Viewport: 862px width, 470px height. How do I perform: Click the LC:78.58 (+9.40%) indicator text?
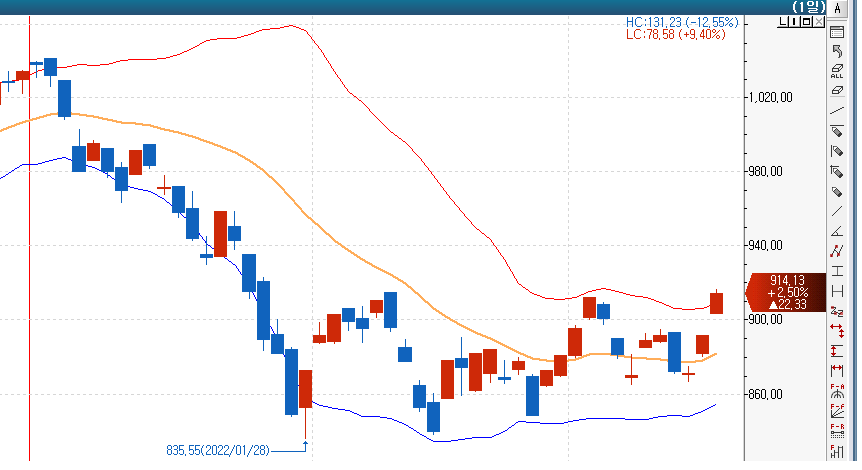[x=675, y=35]
